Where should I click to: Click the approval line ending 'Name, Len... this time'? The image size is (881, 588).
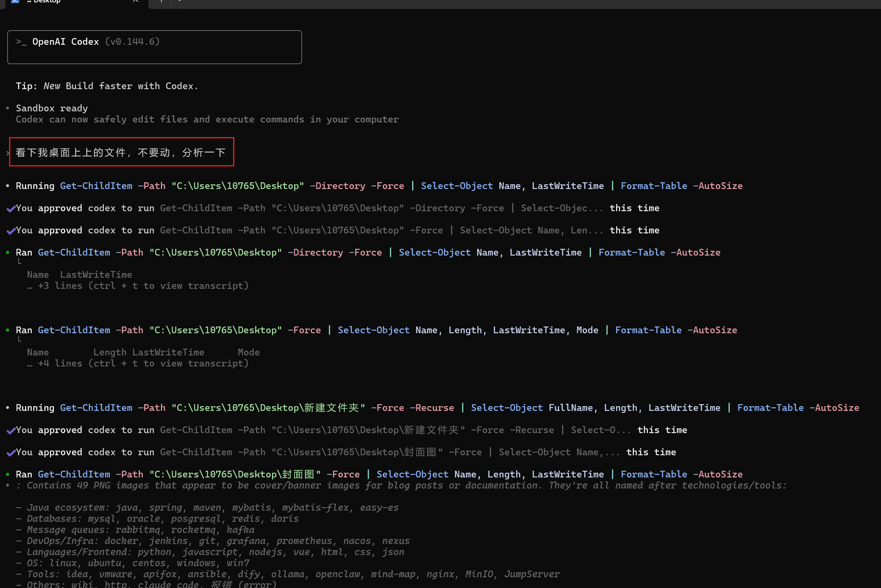coord(337,230)
